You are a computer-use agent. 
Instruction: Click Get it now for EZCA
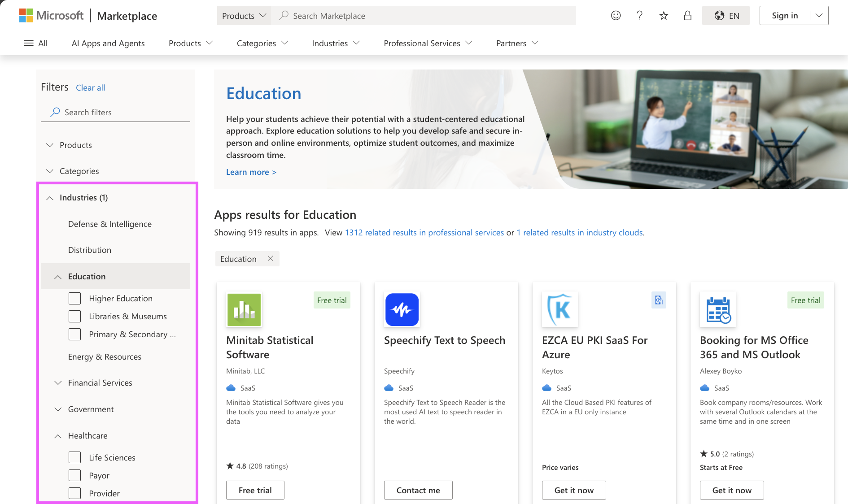click(574, 490)
